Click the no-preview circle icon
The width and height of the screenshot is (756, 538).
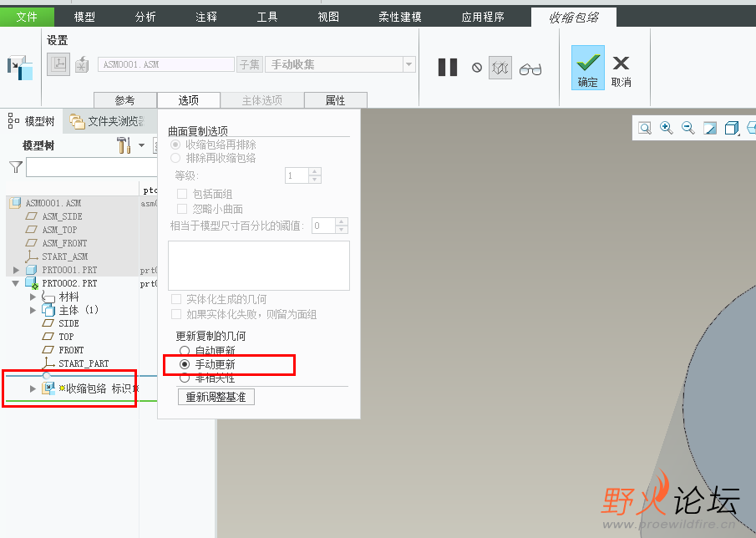pos(477,68)
